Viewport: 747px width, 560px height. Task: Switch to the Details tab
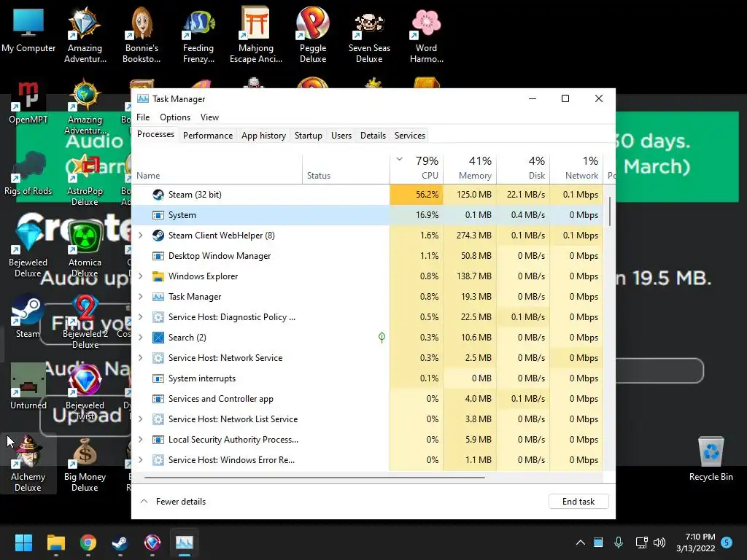click(373, 135)
